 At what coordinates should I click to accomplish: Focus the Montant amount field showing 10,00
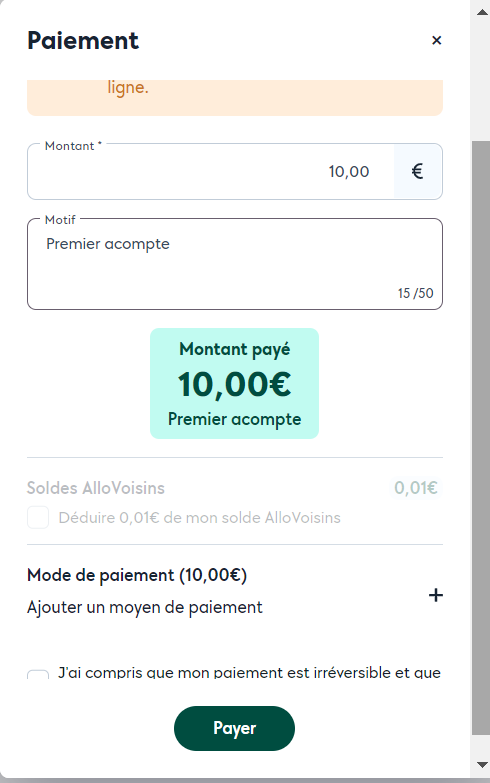[x=211, y=171]
